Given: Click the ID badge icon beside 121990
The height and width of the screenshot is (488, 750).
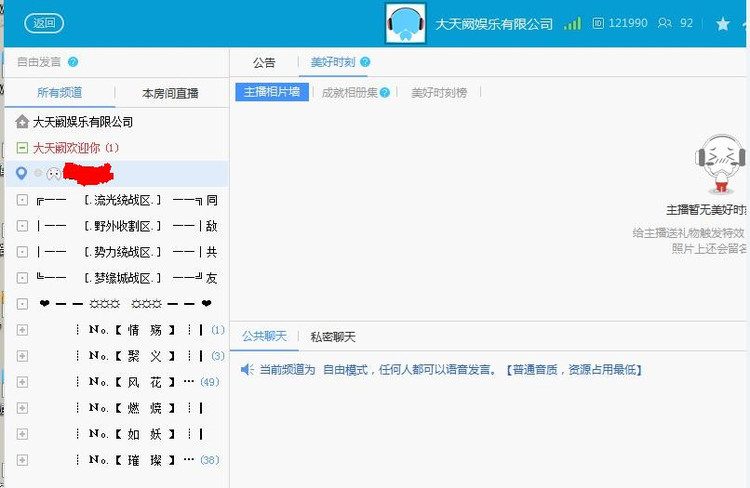Looking at the screenshot, I should click(598, 23).
